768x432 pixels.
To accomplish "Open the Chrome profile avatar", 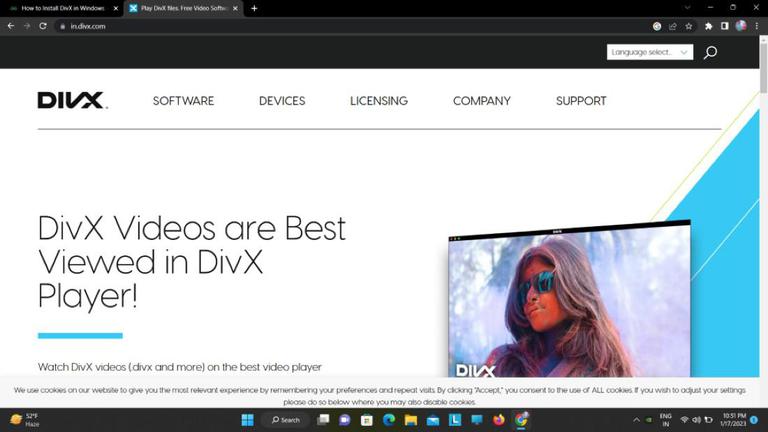I will coord(741,26).
